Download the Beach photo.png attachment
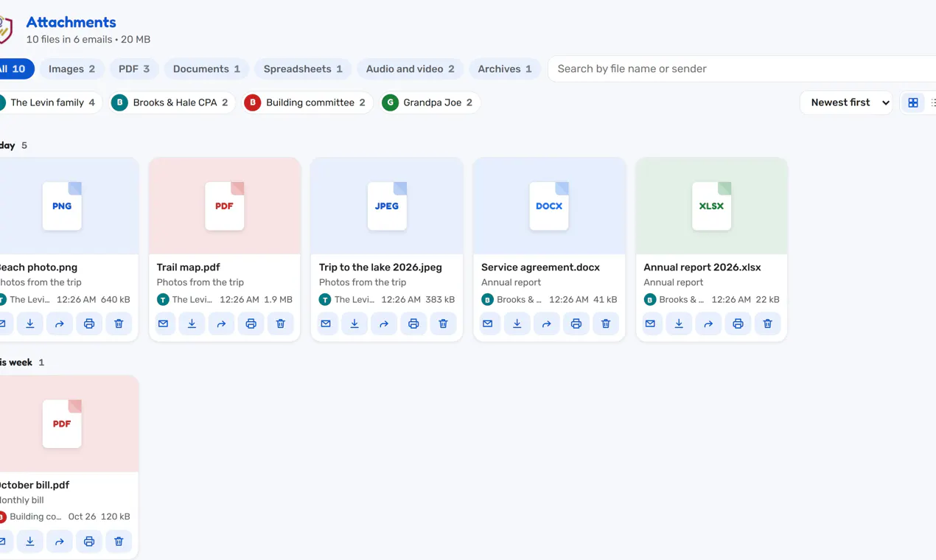Screen dimensions: 936x560 pos(30,323)
